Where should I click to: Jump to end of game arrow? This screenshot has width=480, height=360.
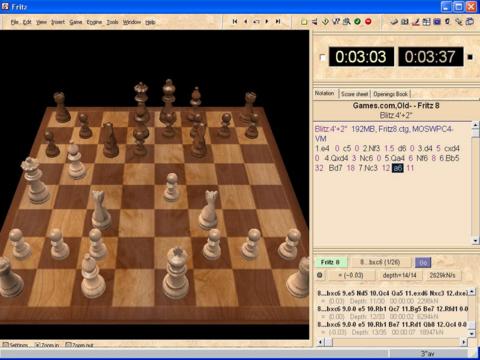coord(278,22)
